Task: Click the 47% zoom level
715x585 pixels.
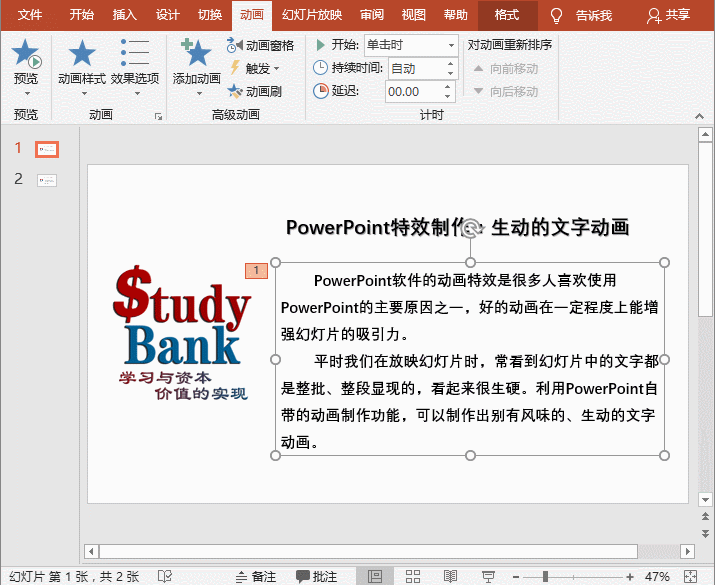Action: (x=657, y=577)
